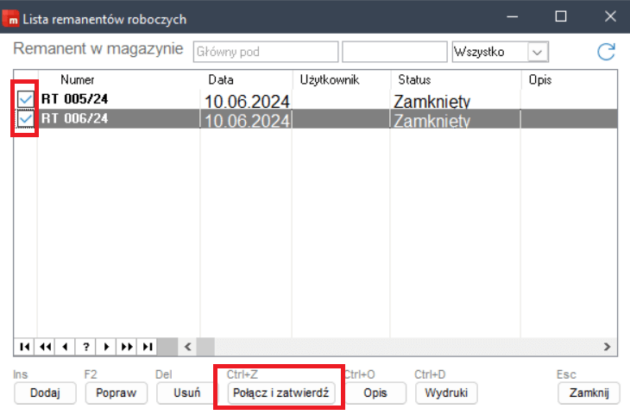630x415 pixels.
Task: Go to next record arrow
Action: (107, 347)
